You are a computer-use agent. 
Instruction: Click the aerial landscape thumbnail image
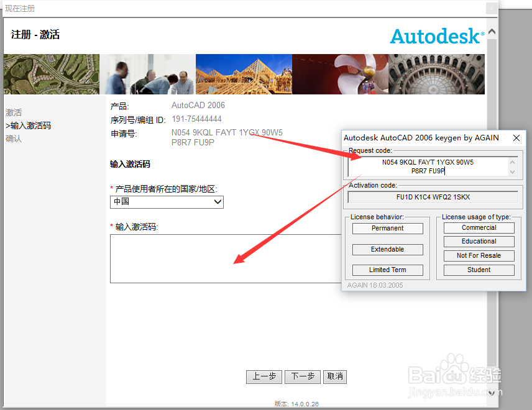coord(50,74)
